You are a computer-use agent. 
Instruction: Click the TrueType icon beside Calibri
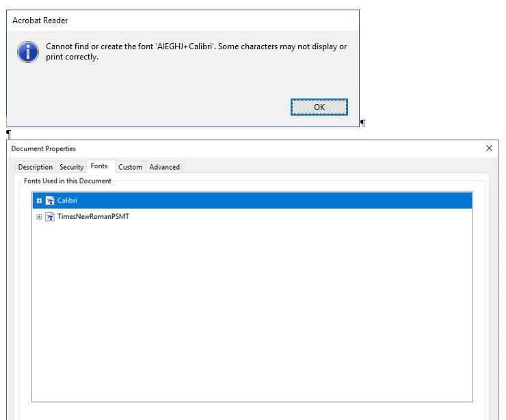(50, 200)
